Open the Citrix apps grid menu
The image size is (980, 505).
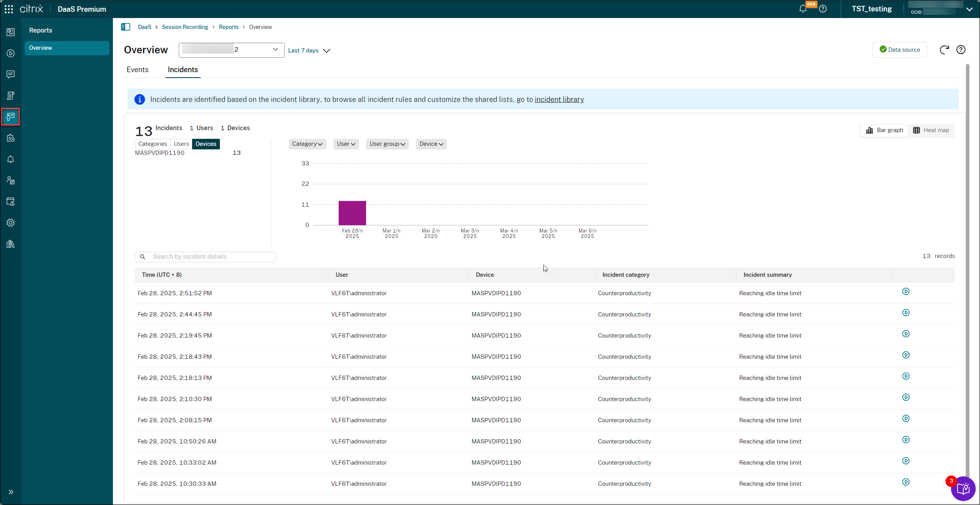9,9
